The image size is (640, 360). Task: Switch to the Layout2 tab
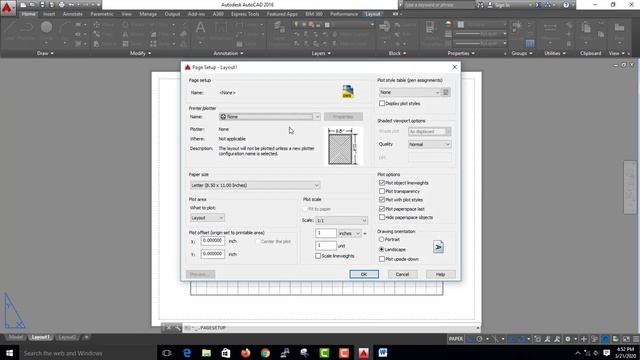[x=67, y=338]
